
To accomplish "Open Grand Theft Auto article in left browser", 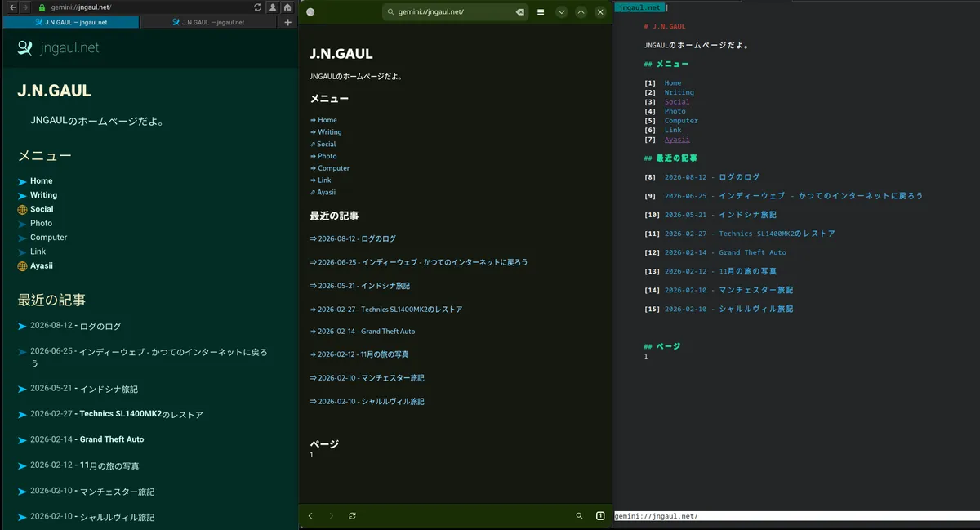I will click(87, 439).
